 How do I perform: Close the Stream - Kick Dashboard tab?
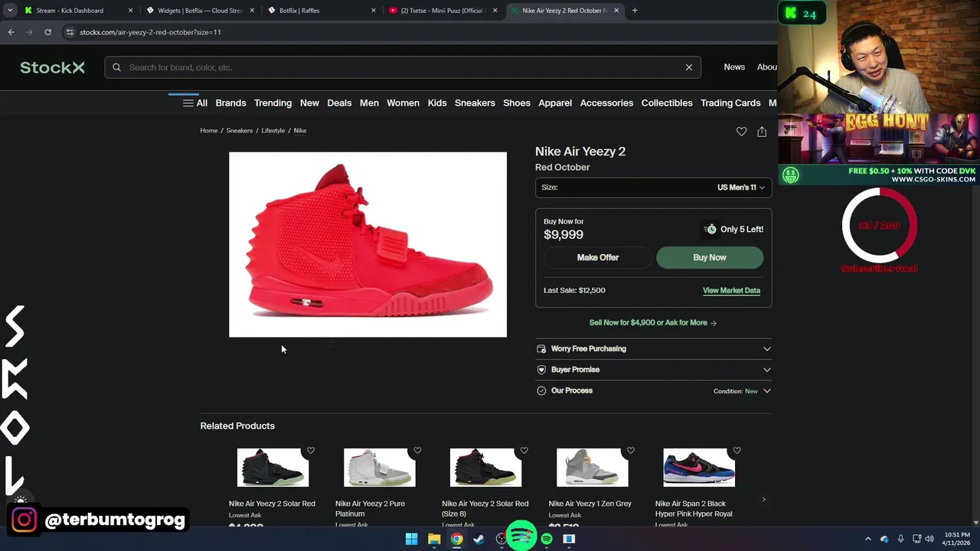(130, 11)
